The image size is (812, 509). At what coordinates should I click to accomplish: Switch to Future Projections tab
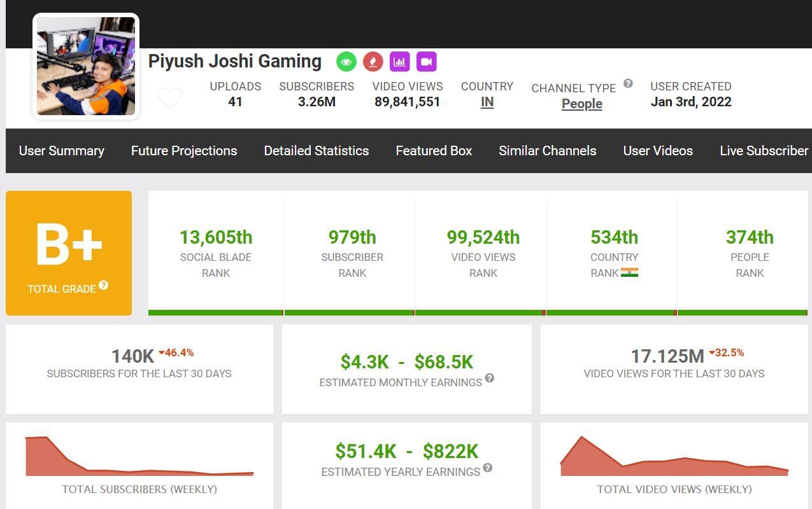[x=184, y=151]
